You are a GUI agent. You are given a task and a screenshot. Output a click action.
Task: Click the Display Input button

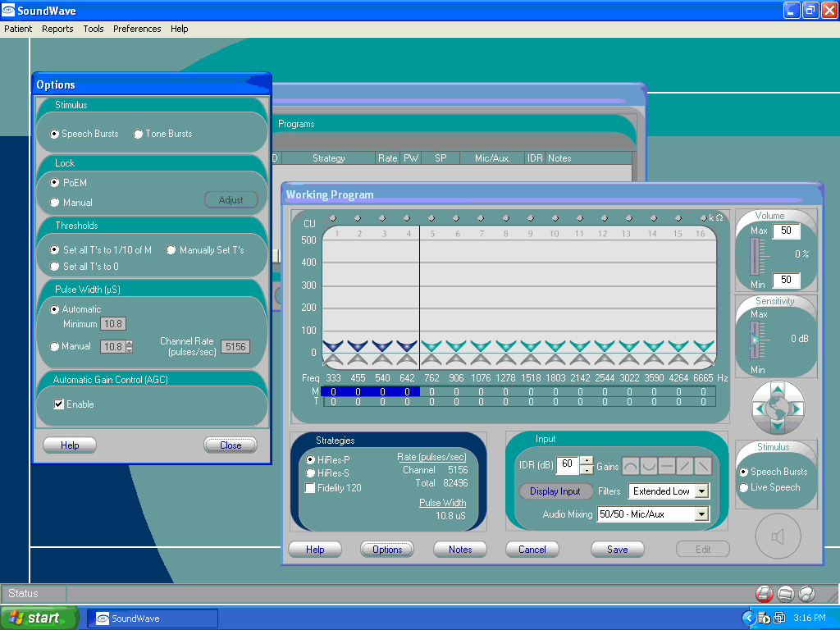coord(555,491)
